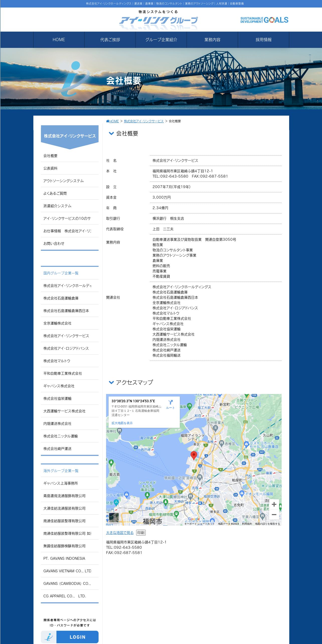Open 全京運輸株式会社 in sidebar
Image resolution: width=322 pixels, height=644 pixels.
70,323
